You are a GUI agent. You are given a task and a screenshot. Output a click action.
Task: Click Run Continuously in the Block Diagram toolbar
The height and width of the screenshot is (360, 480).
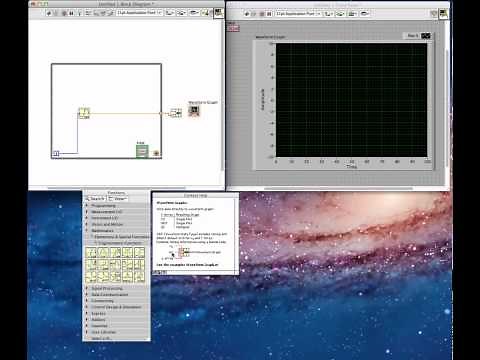[x=56, y=13]
